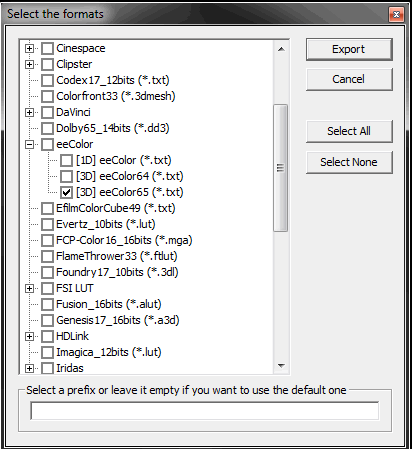Expand the Cinespace tree node

pos(29,48)
